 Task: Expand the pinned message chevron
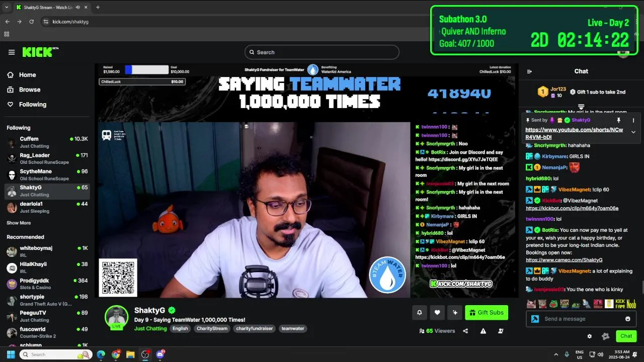click(633, 132)
